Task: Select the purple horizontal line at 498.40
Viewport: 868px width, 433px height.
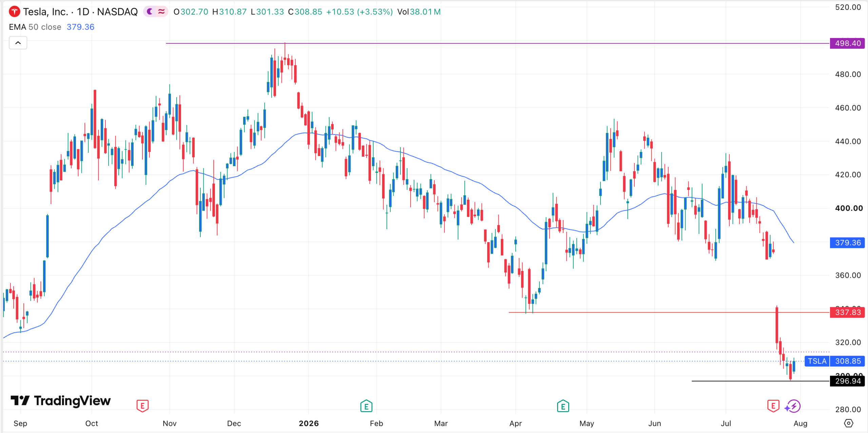Action: click(497, 43)
